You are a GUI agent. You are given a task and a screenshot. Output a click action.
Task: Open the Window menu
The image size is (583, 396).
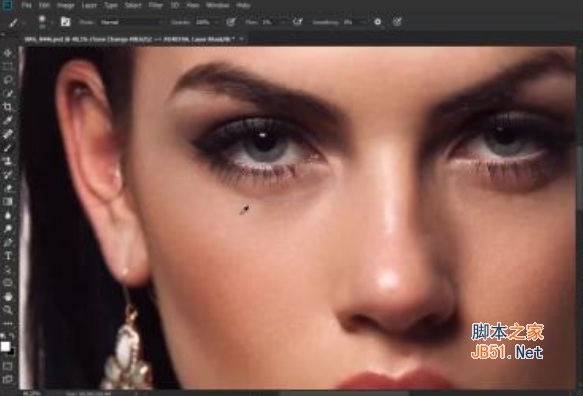pos(218,5)
